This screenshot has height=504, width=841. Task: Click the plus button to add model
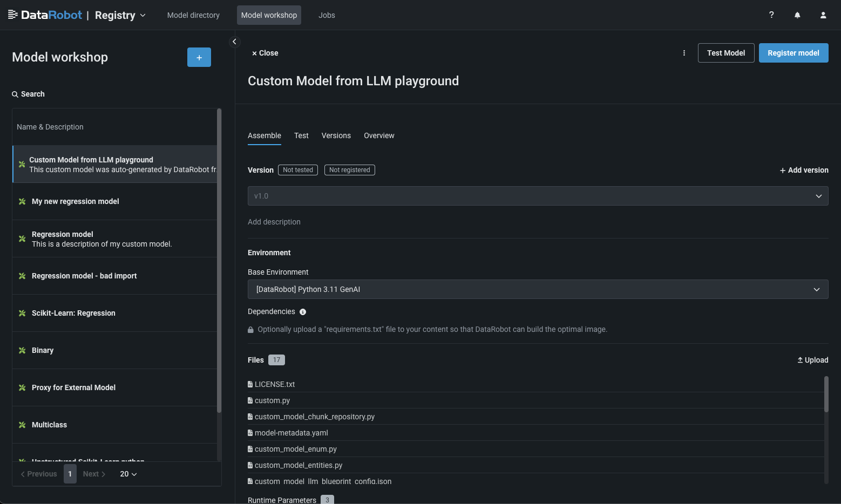pos(199,57)
